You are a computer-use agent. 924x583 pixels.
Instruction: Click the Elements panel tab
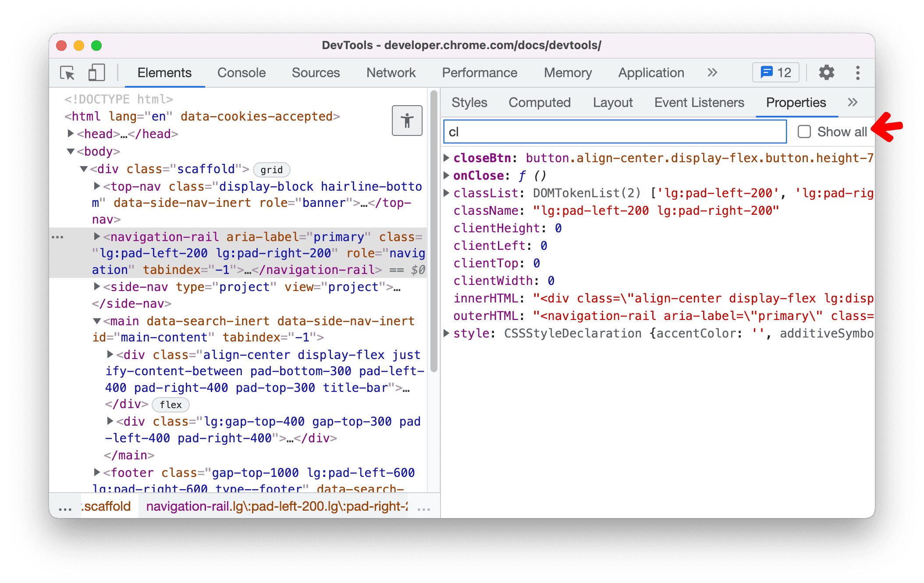(x=163, y=72)
